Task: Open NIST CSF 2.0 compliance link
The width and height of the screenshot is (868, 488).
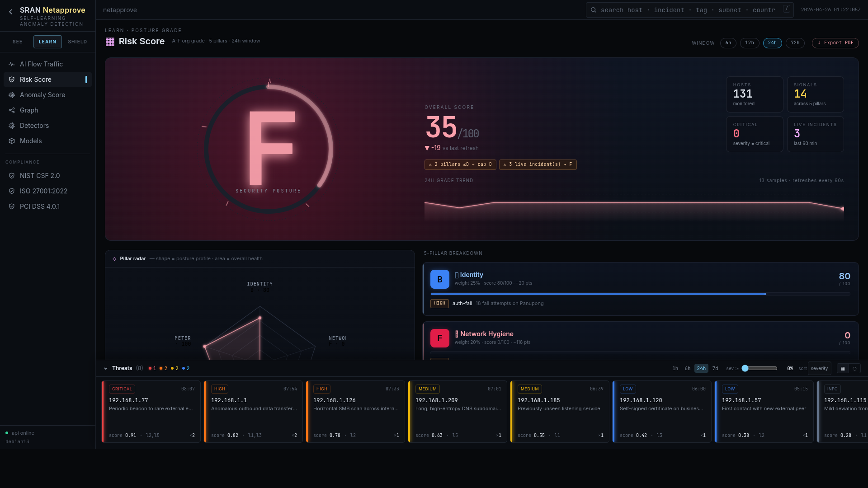Action: coord(40,176)
